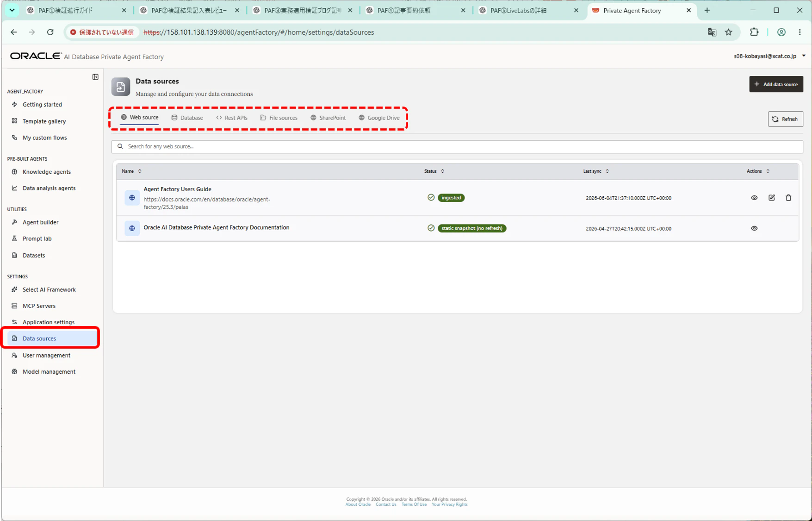Click the browser address bar URL

coord(259,32)
